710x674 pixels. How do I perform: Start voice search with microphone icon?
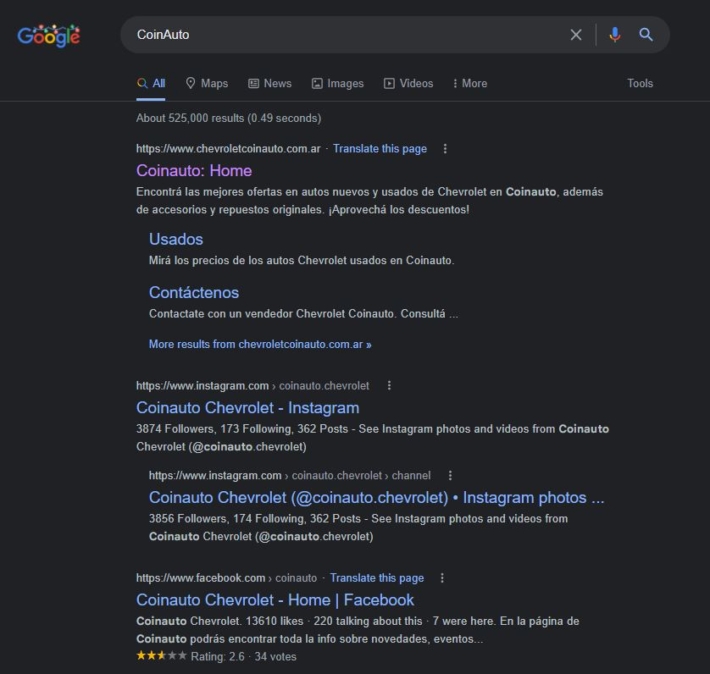pyautogui.click(x=614, y=35)
